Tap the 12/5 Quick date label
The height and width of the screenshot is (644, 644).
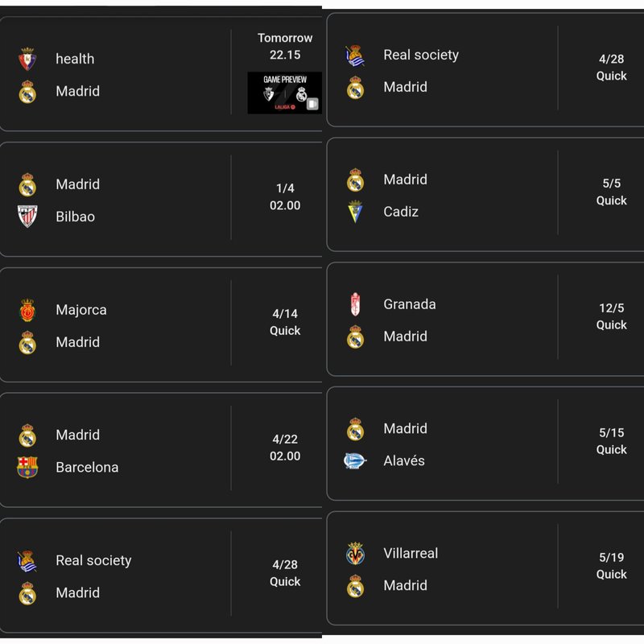[612, 316]
